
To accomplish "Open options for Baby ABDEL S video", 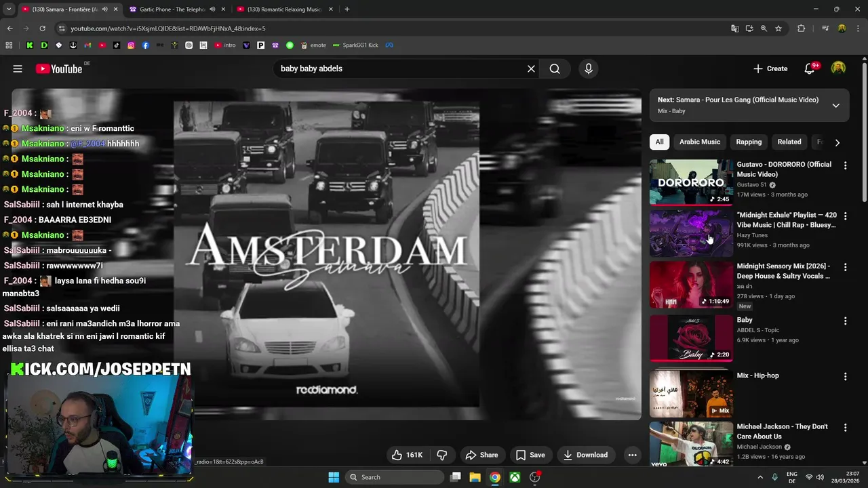I will point(845,321).
